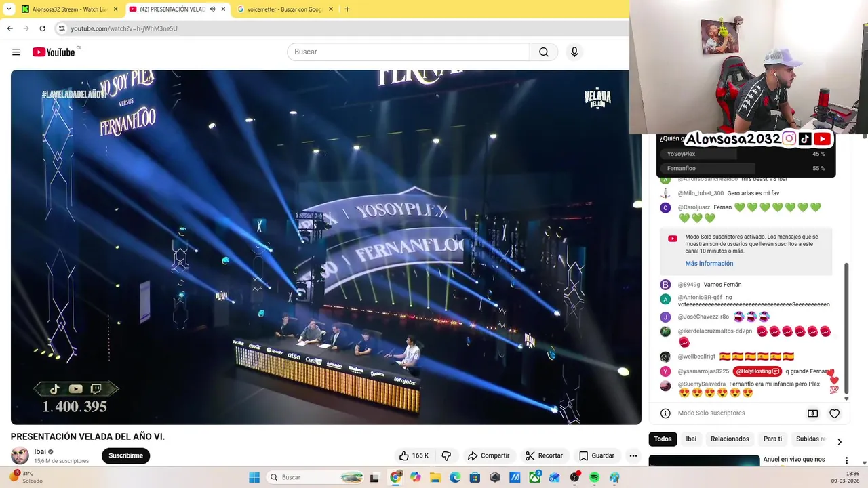Subscribe to Ibai with Suscribirme button
Image resolution: width=868 pixels, height=488 pixels.
(x=125, y=455)
